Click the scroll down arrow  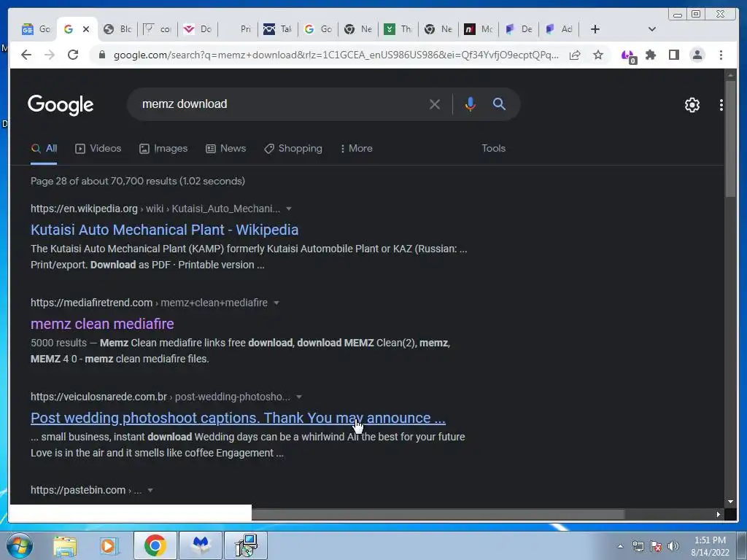click(730, 502)
